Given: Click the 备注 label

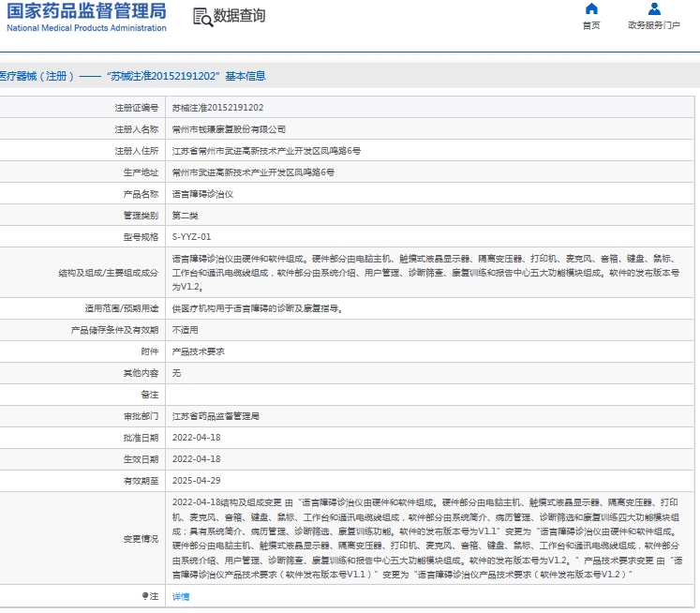Looking at the screenshot, I should pos(150,395).
